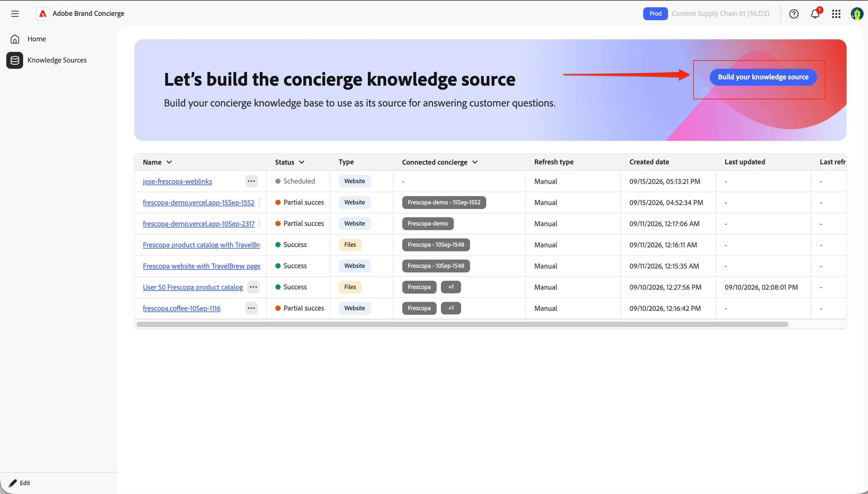This screenshot has width=868, height=494.
Task: Open frescopa-demo.vercel.app-15Sep-1552 link
Action: 198,203
